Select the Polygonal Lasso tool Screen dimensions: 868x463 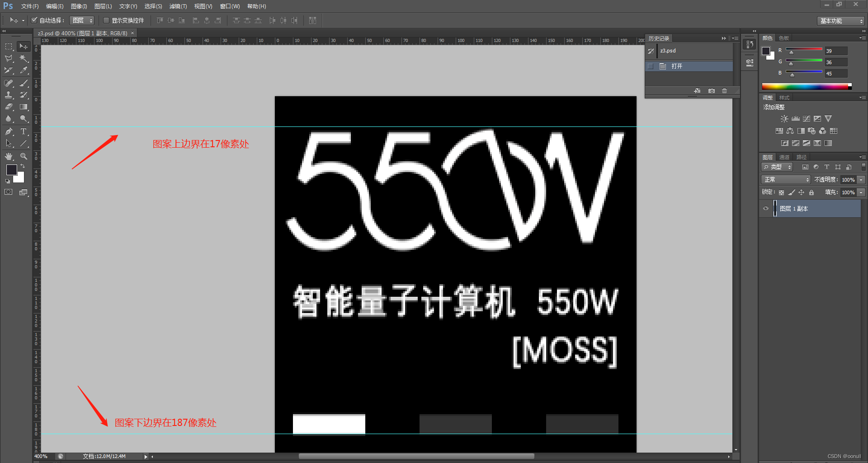coord(9,58)
